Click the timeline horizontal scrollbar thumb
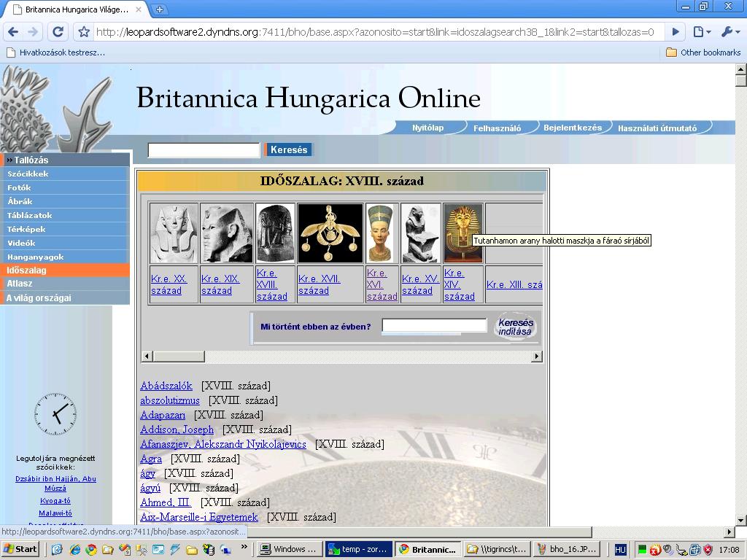Viewport: 747px width, 560px height. click(179, 356)
